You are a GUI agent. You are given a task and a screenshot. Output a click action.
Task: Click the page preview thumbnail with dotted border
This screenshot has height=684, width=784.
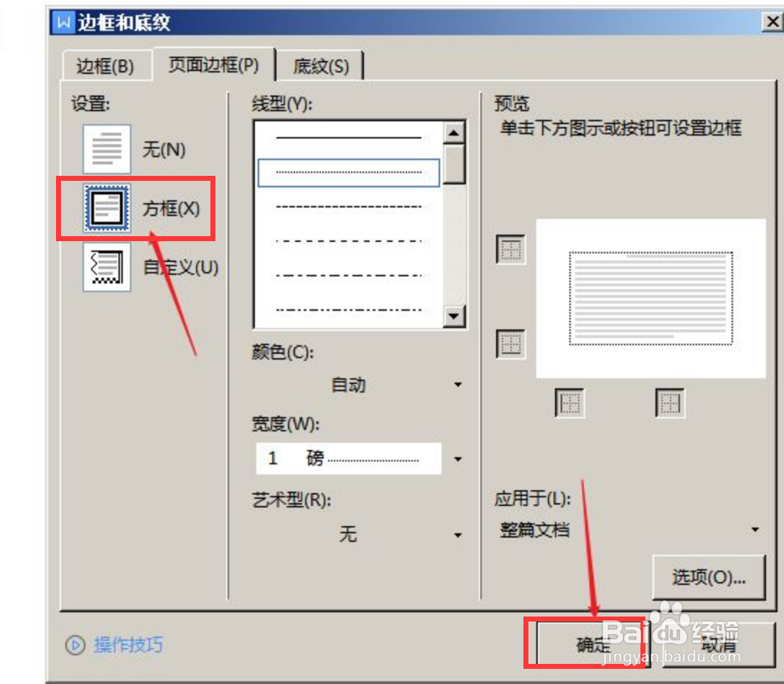(650, 299)
